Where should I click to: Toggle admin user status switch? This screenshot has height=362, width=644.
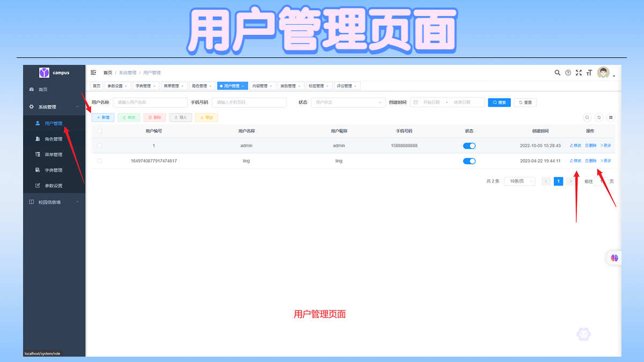(x=469, y=146)
